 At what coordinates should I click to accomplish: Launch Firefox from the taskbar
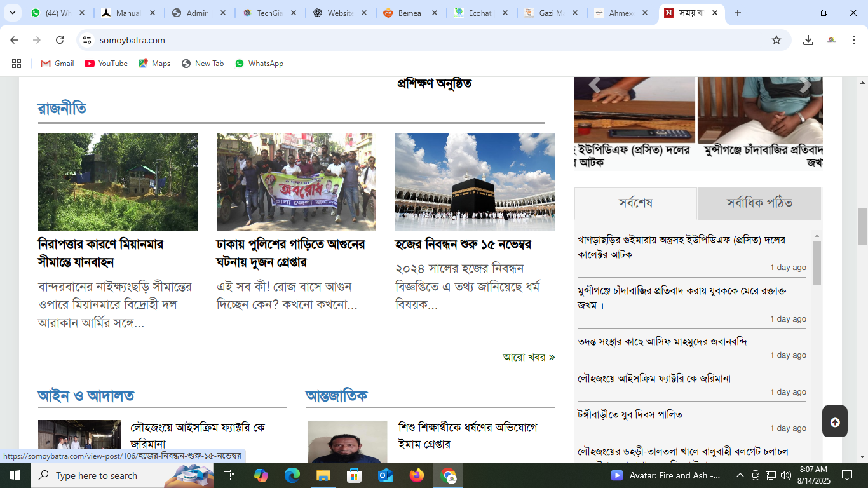(x=417, y=475)
